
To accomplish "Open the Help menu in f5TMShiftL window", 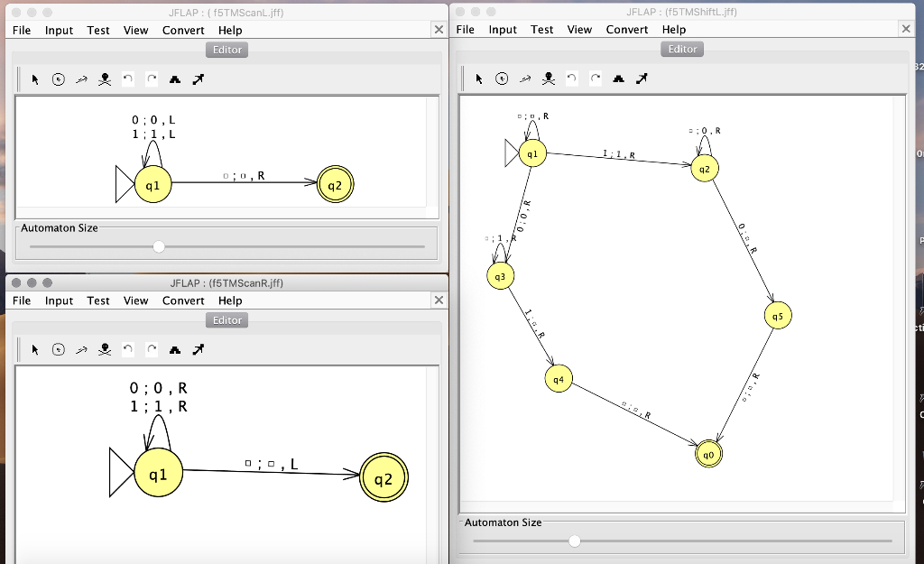I will (673, 29).
